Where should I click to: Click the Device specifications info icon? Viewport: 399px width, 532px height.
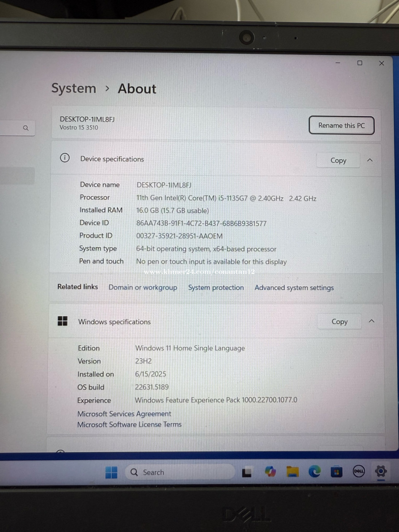pos(65,158)
